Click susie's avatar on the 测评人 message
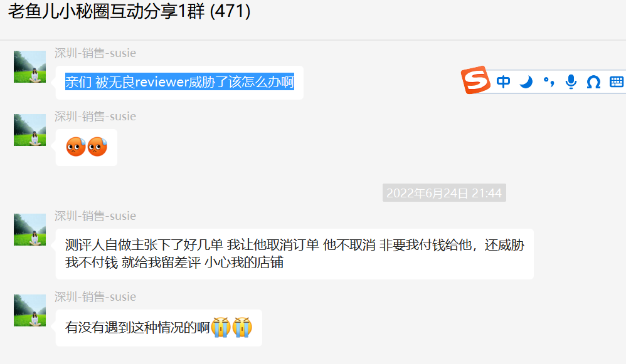The height and width of the screenshot is (364, 626). tap(29, 230)
